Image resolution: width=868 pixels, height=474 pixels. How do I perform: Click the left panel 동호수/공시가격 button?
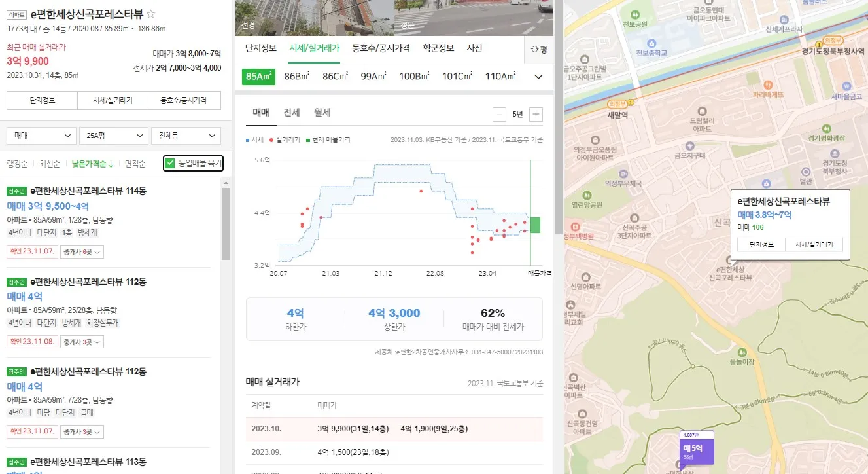click(185, 101)
